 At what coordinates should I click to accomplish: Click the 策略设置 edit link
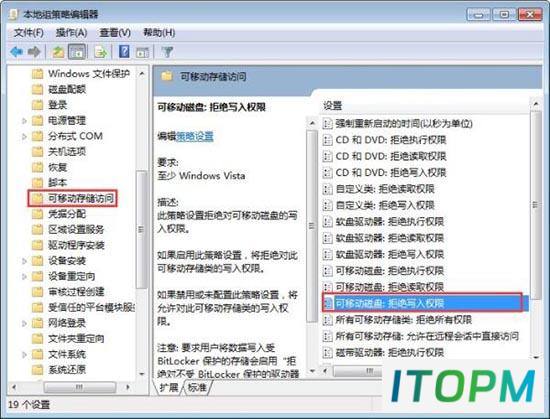(x=195, y=136)
